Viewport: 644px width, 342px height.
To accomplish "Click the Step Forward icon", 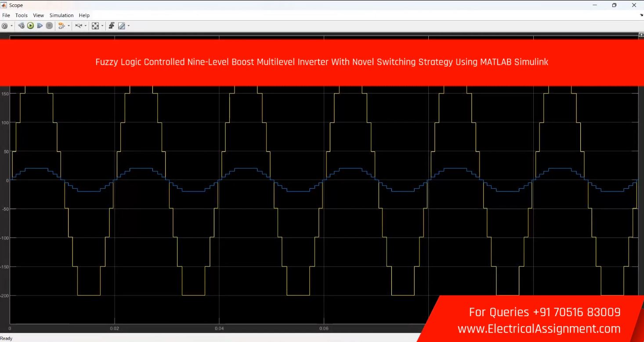I will point(40,26).
